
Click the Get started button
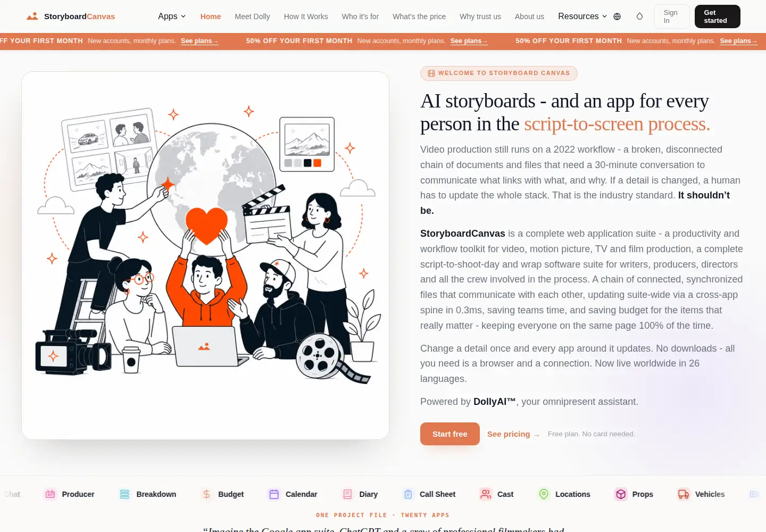point(718,16)
